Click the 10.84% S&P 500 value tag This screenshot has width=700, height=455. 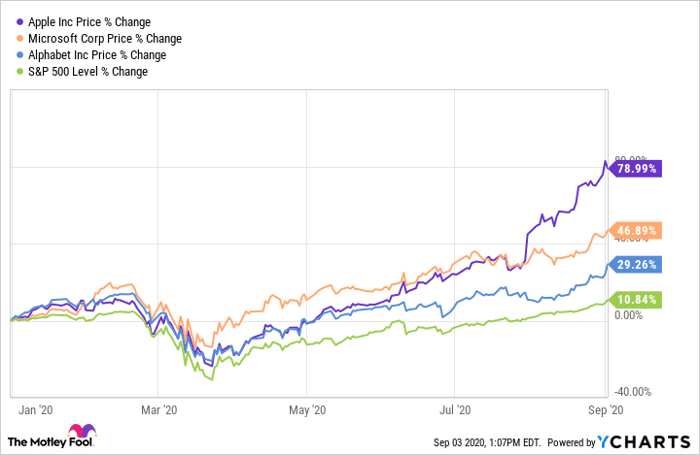point(632,300)
